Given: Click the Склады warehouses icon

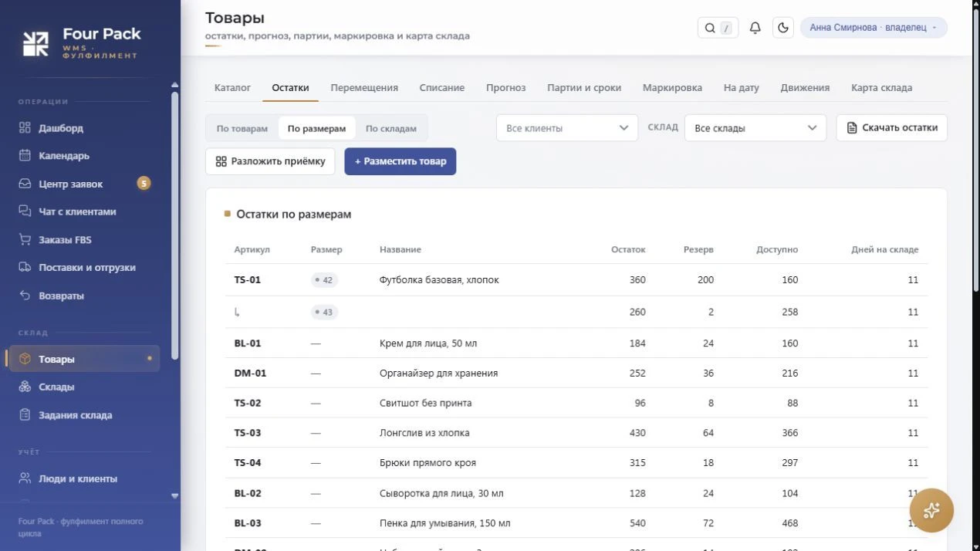Looking at the screenshot, I should (x=25, y=387).
